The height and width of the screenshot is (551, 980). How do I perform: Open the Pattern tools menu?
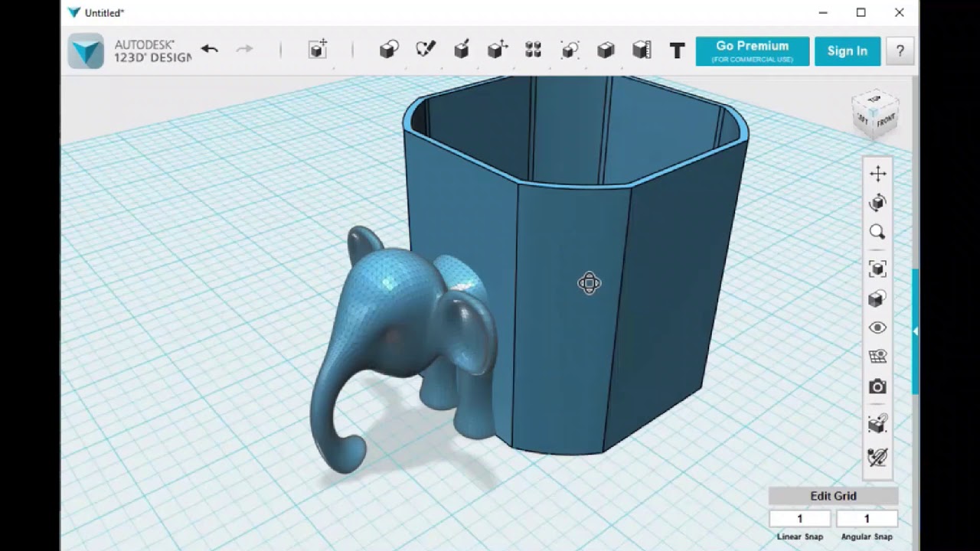[534, 50]
